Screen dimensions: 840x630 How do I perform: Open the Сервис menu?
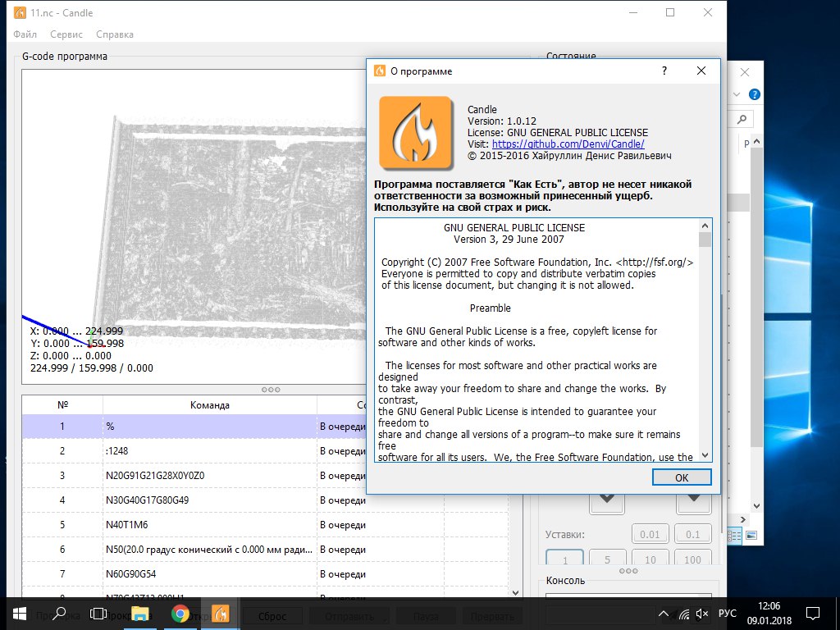66,34
